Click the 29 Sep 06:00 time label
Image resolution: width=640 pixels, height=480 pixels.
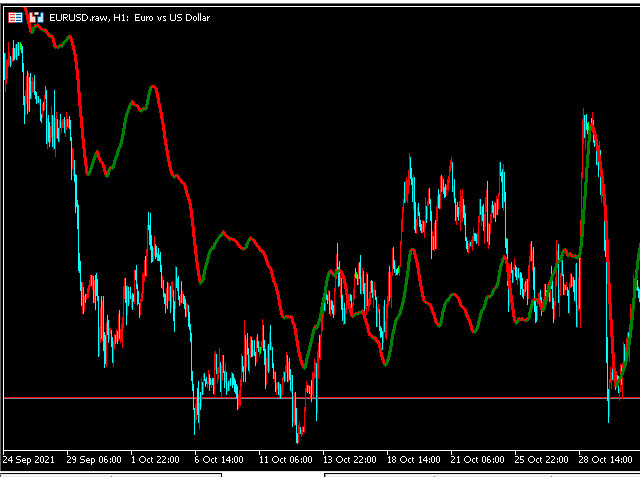(x=94, y=460)
